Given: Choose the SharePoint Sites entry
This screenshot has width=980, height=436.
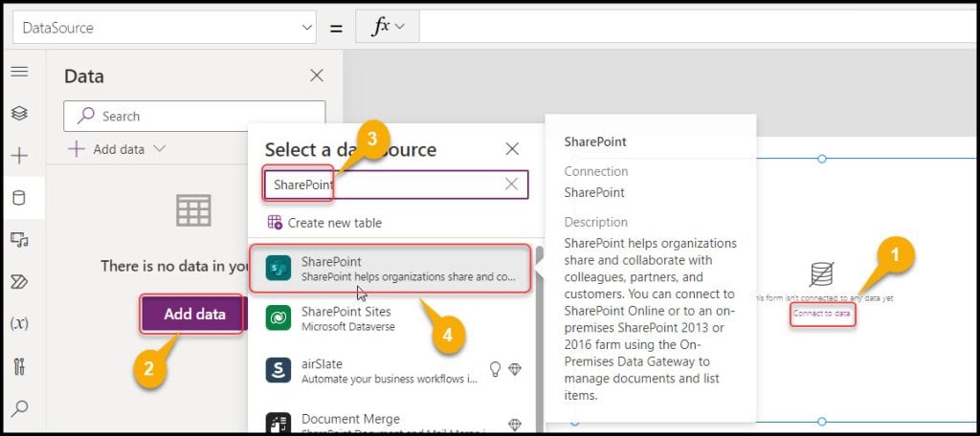Looking at the screenshot, I should (391, 318).
